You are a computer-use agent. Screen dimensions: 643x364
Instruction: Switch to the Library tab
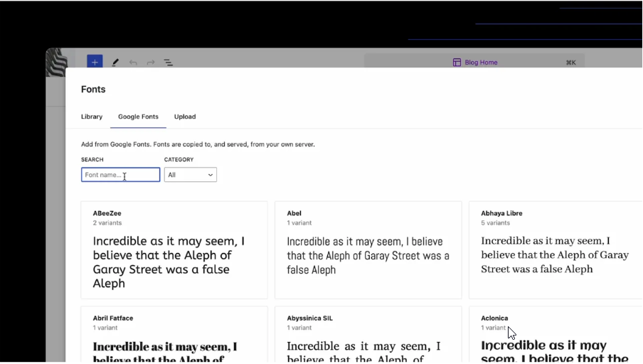92,117
